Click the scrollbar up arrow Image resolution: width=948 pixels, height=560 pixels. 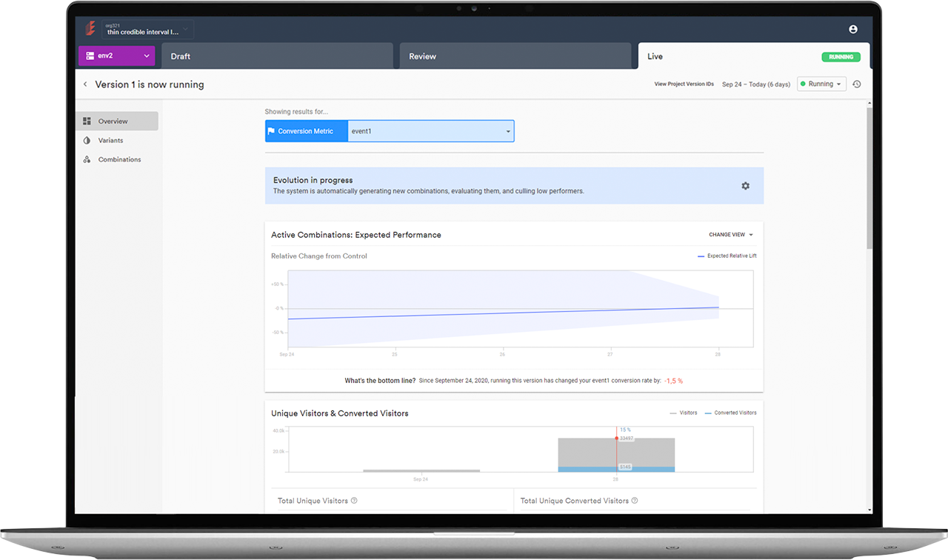(x=869, y=103)
